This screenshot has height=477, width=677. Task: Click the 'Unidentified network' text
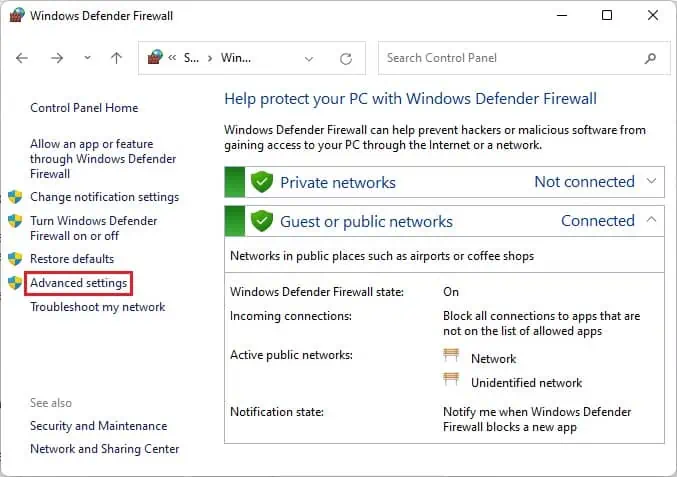(x=526, y=383)
